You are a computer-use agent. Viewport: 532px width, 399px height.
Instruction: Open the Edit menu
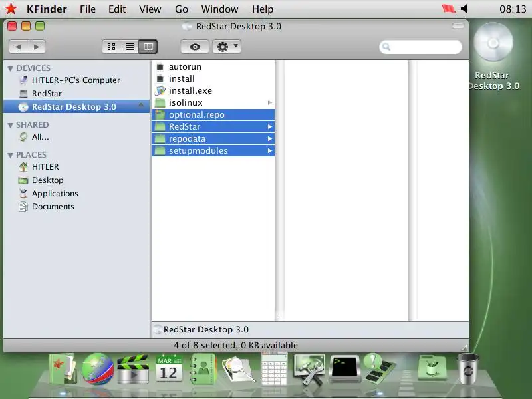click(x=117, y=9)
